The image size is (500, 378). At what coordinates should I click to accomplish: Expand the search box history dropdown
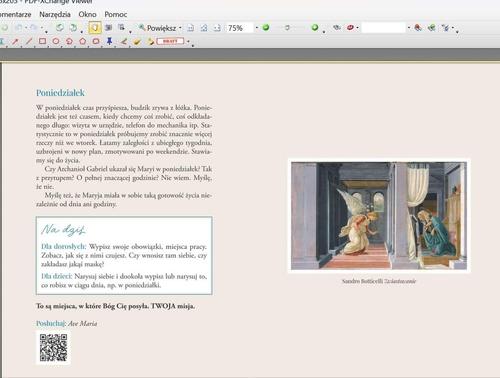[409, 28]
